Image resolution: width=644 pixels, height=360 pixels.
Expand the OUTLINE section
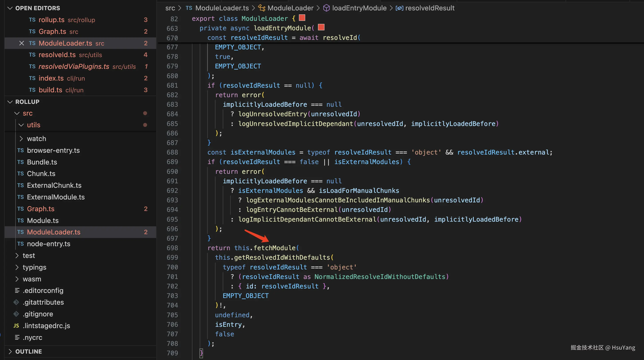pyautogui.click(x=10, y=351)
